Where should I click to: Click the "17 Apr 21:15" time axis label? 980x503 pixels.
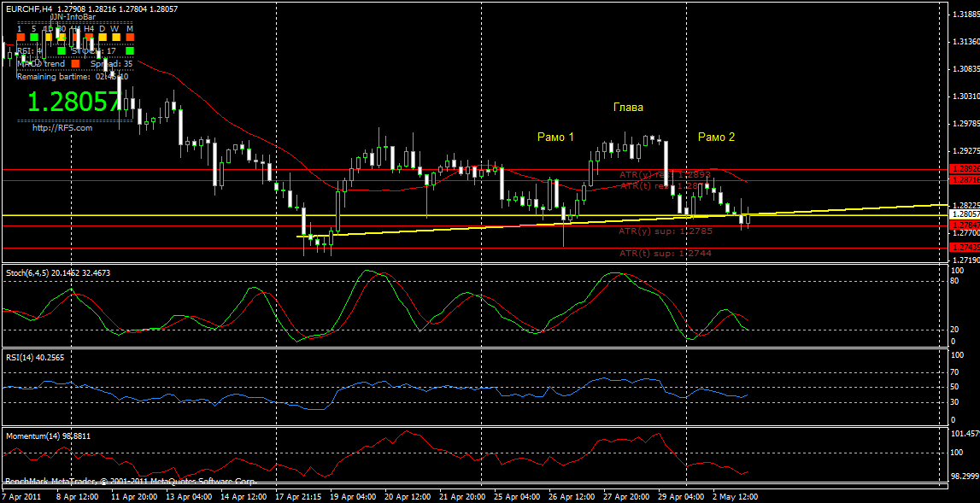pos(297,497)
